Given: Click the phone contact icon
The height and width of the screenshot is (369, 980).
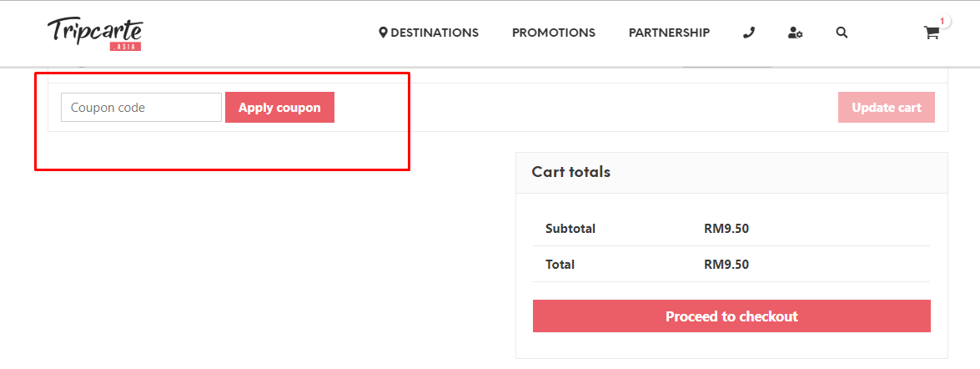Looking at the screenshot, I should pos(748,33).
